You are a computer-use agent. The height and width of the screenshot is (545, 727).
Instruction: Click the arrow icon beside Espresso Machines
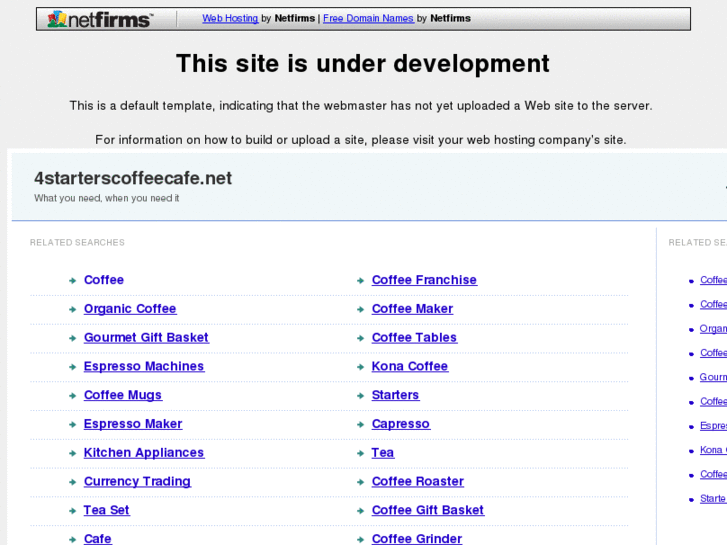72,367
